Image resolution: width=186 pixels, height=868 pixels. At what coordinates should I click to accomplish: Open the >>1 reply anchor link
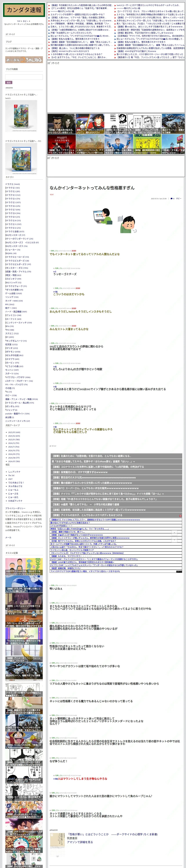click(x=55, y=272)
